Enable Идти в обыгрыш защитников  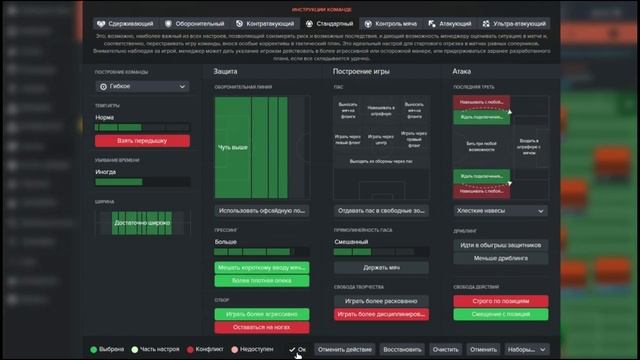click(x=501, y=245)
